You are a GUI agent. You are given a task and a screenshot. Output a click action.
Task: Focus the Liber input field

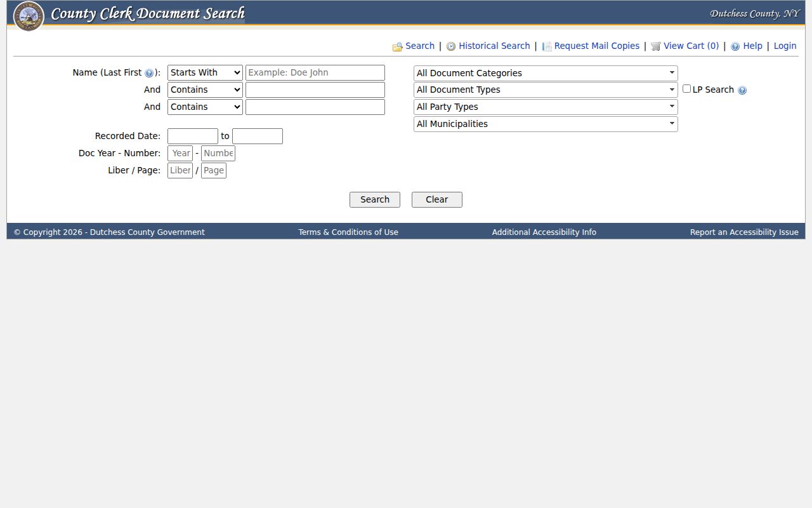point(180,171)
